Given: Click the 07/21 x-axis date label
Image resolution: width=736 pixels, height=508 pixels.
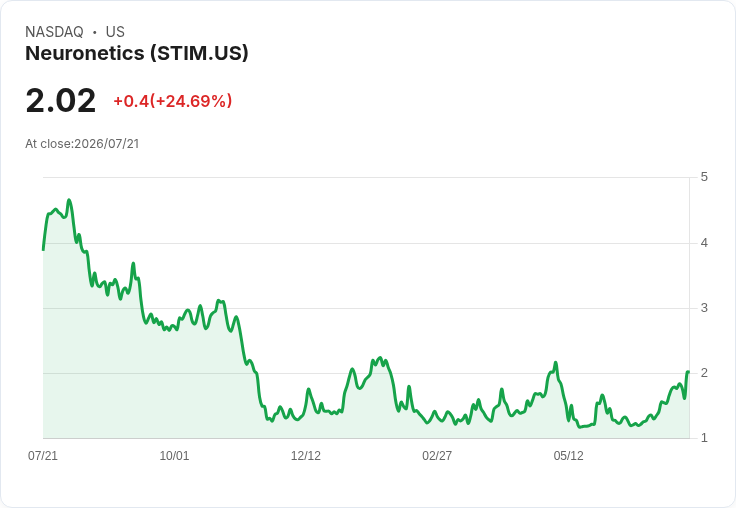Looking at the screenshot, I should click(43, 456).
